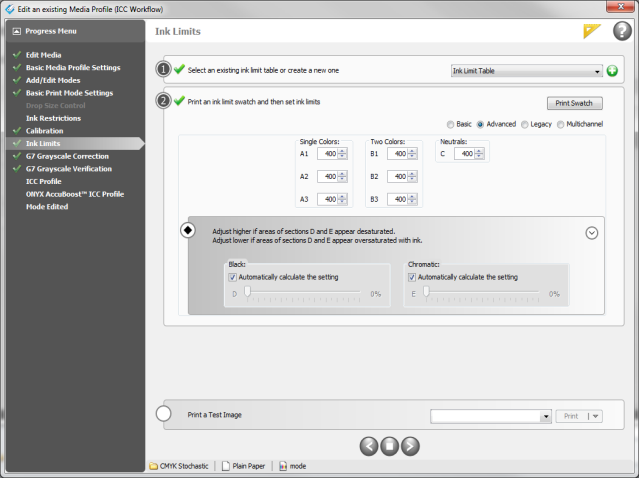
Task: Click the help question mark icon
Action: click(x=620, y=31)
